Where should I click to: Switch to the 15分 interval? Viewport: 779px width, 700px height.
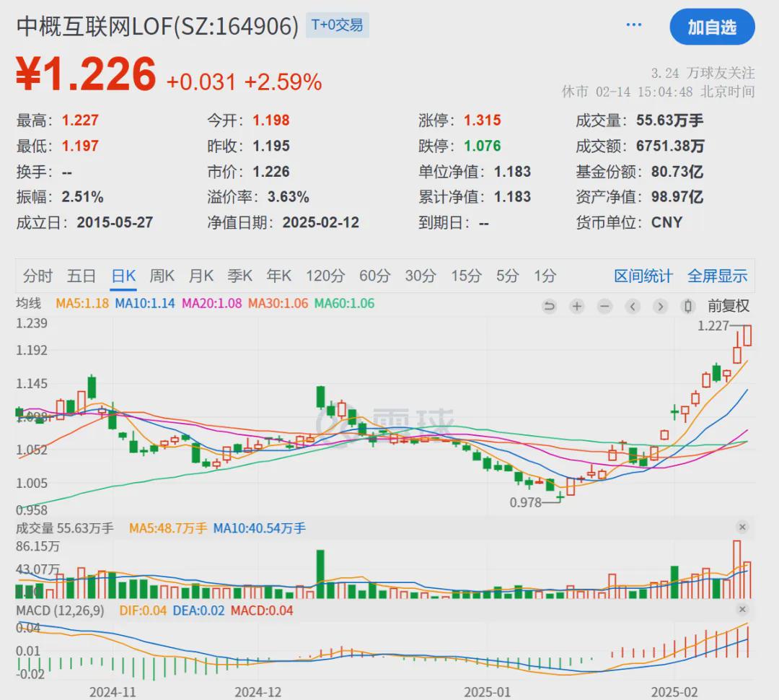466,276
